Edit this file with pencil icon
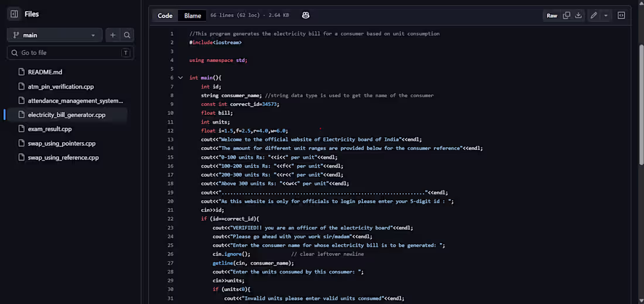 point(594,16)
